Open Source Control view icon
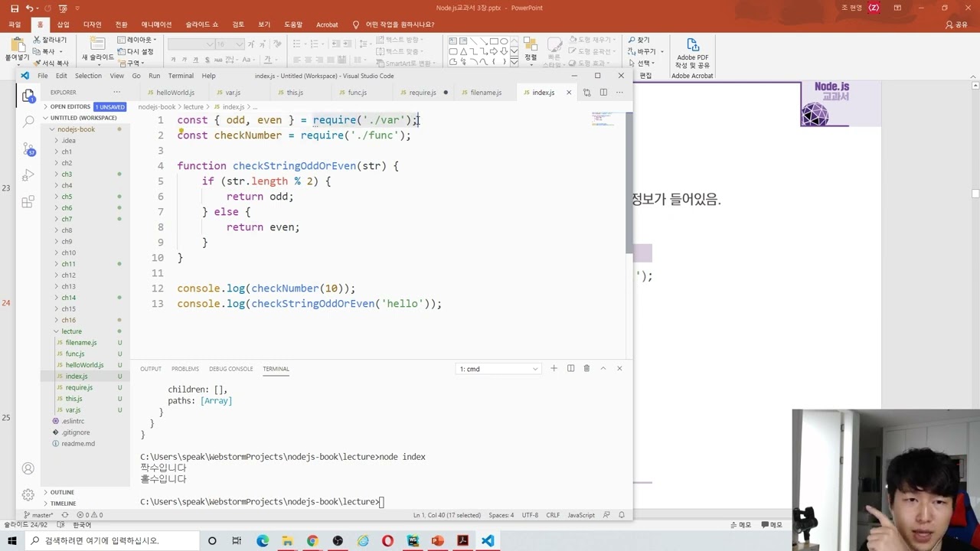Image resolution: width=980 pixels, height=551 pixels. point(28,148)
